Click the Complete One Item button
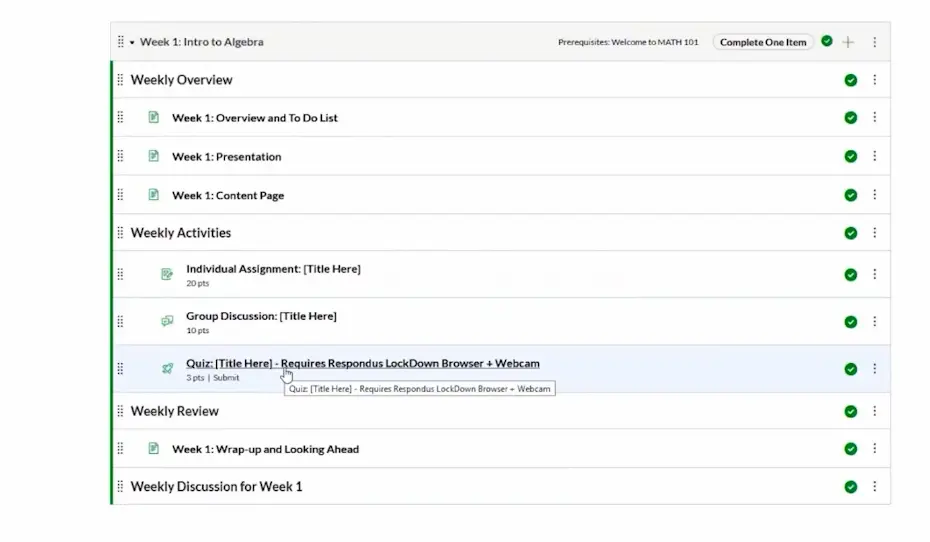Image resolution: width=930 pixels, height=542 pixels. (x=762, y=42)
